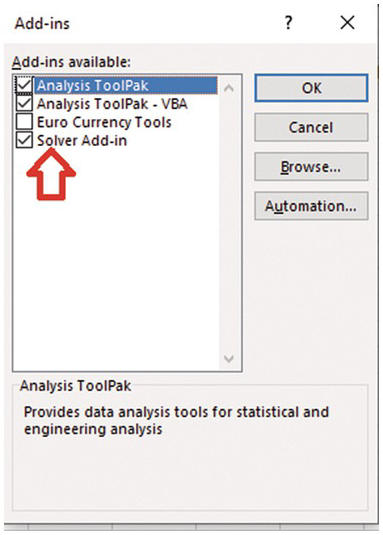Uncheck the Analysis ToolPak checkbox

pos(24,85)
